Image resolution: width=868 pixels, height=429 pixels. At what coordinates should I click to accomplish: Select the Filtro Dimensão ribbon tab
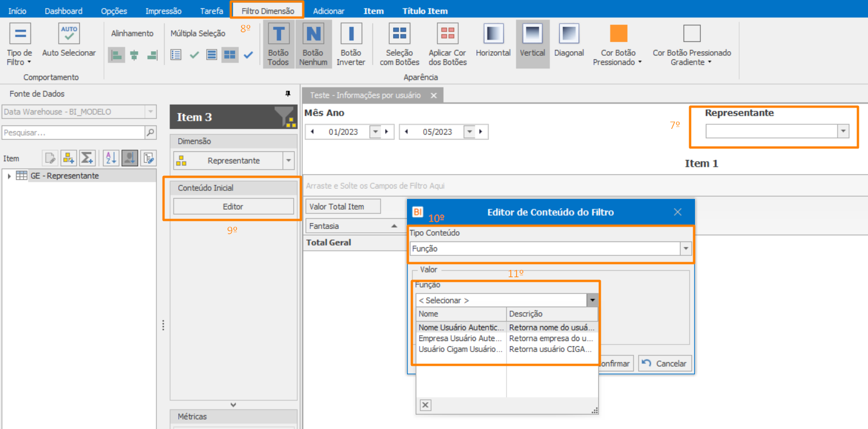pos(267,11)
